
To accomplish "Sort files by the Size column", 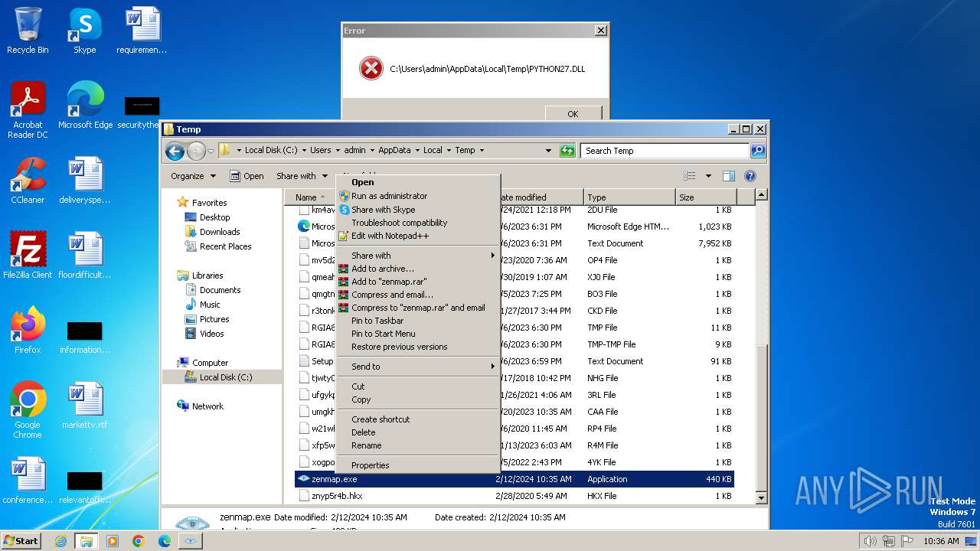I will (704, 197).
